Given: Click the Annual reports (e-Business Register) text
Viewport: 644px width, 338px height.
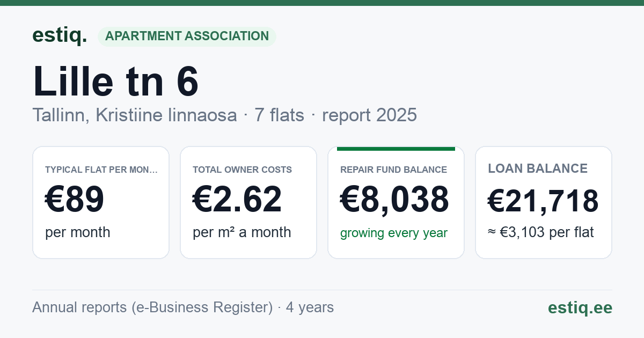Looking at the screenshot, I should (x=152, y=307).
